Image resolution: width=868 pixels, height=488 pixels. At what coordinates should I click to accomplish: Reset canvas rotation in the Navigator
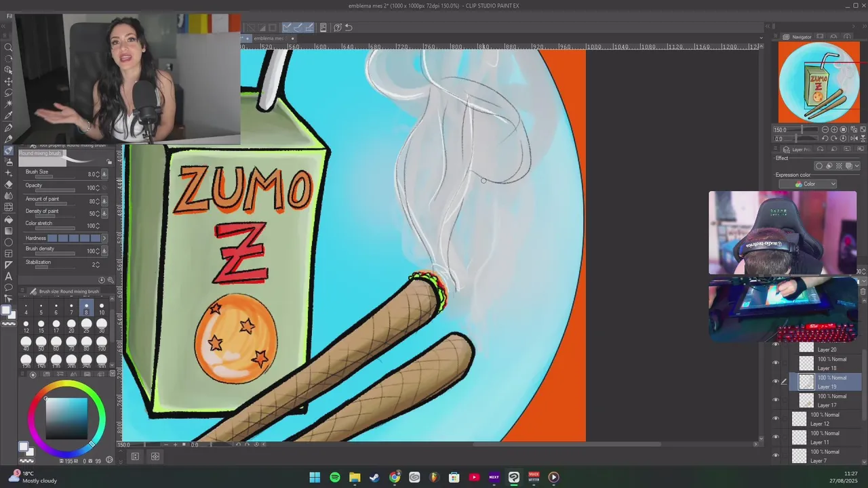click(844, 138)
